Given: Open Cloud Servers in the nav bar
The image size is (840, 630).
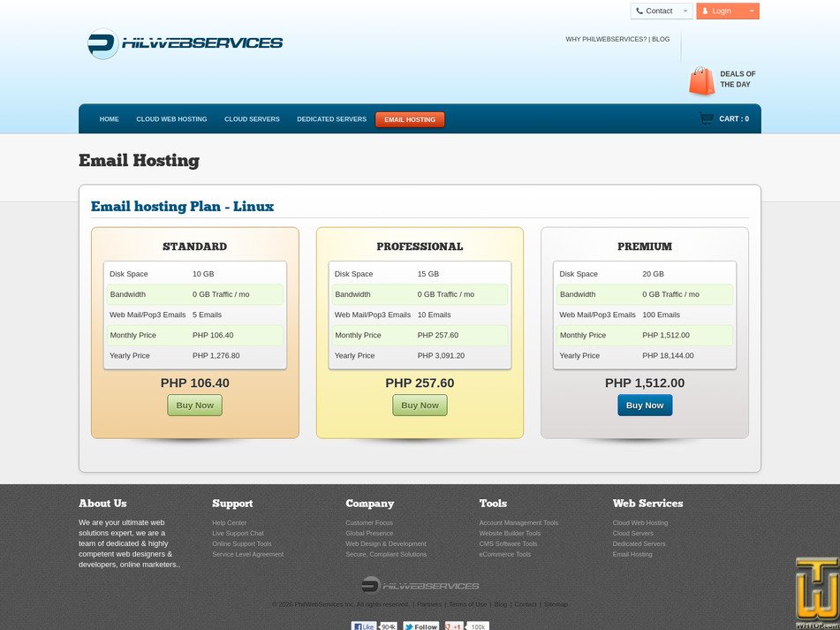Looking at the screenshot, I should (252, 119).
